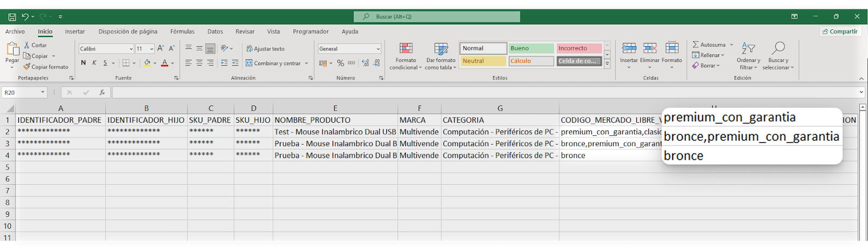868x250 pixels.
Task: Click Dar formato como tabla icon
Action: point(441,49)
